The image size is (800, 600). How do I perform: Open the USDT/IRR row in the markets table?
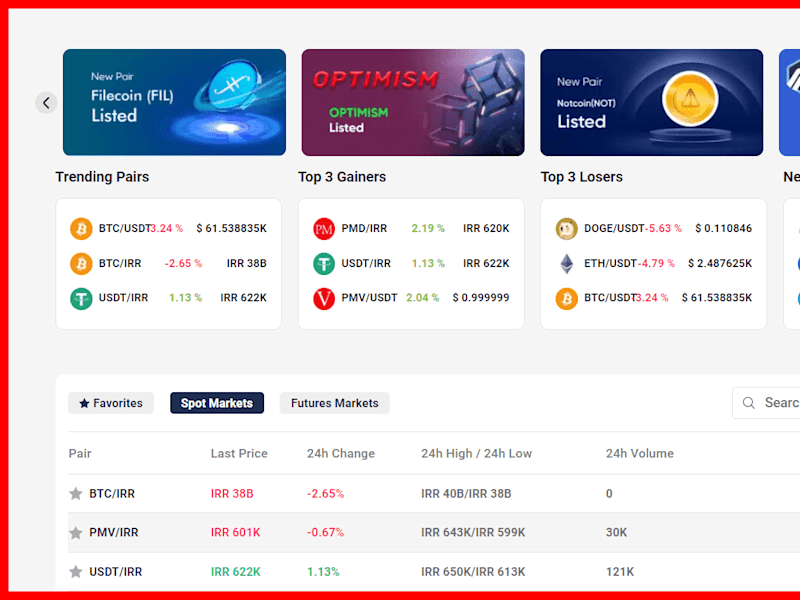[x=434, y=571]
